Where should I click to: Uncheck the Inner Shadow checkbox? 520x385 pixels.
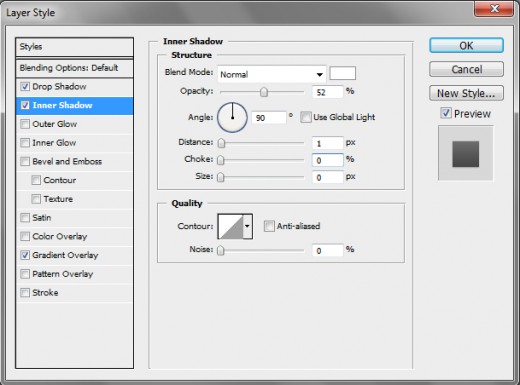tap(25, 105)
